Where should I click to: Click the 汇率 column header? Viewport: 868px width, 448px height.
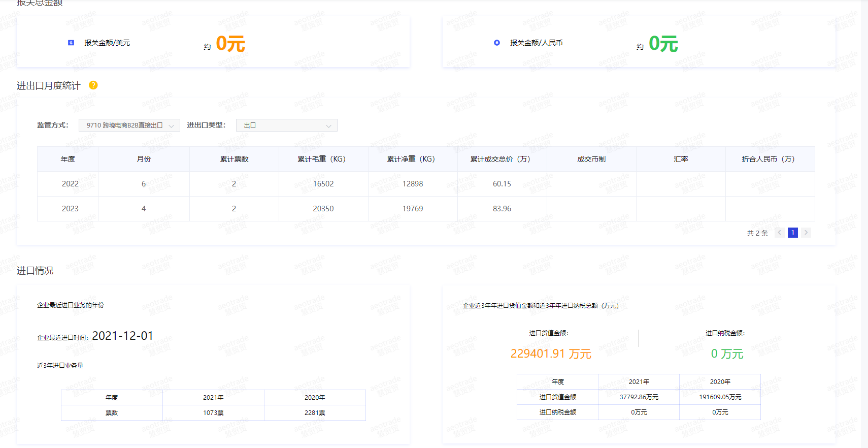[x=681, y=159]
